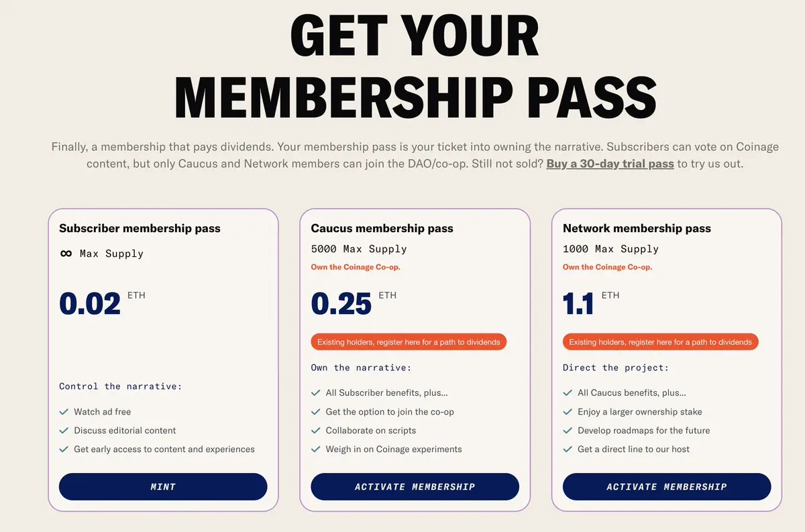Activate the Network membership pass

(667, 487)
